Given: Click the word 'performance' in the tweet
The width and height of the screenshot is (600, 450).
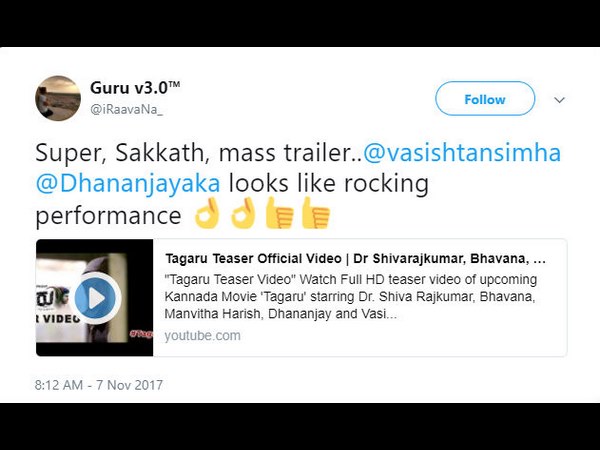Looking at the screenshot, I should click(108, 216).
